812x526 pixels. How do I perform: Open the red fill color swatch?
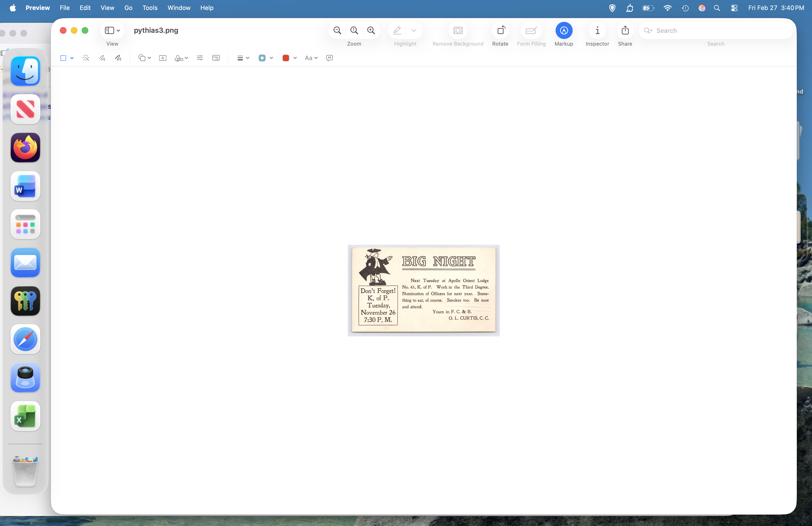coord(286,58)
